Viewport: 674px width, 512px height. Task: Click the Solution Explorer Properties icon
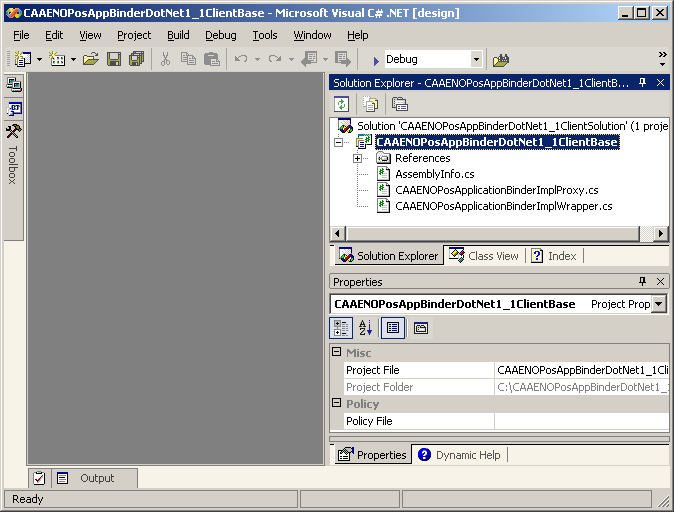pos(399,104)
